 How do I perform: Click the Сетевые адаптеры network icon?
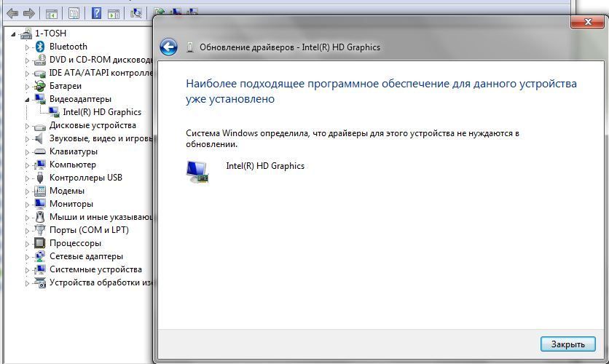pyautogui.click(x=40, y=256)
